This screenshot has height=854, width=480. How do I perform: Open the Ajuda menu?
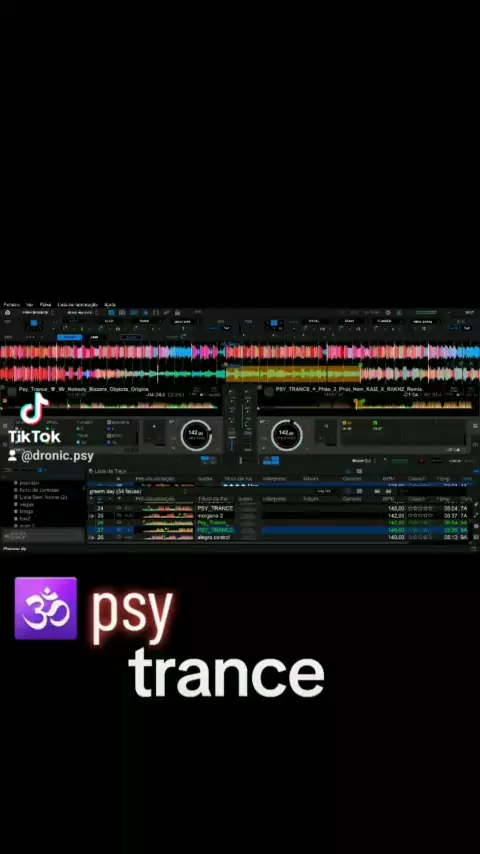(x=110, y=304)
